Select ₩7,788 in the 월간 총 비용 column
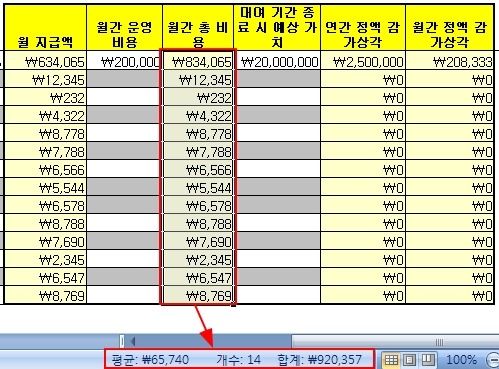The width and height of the screenshot is (499, 369). (x=198, y=151)
